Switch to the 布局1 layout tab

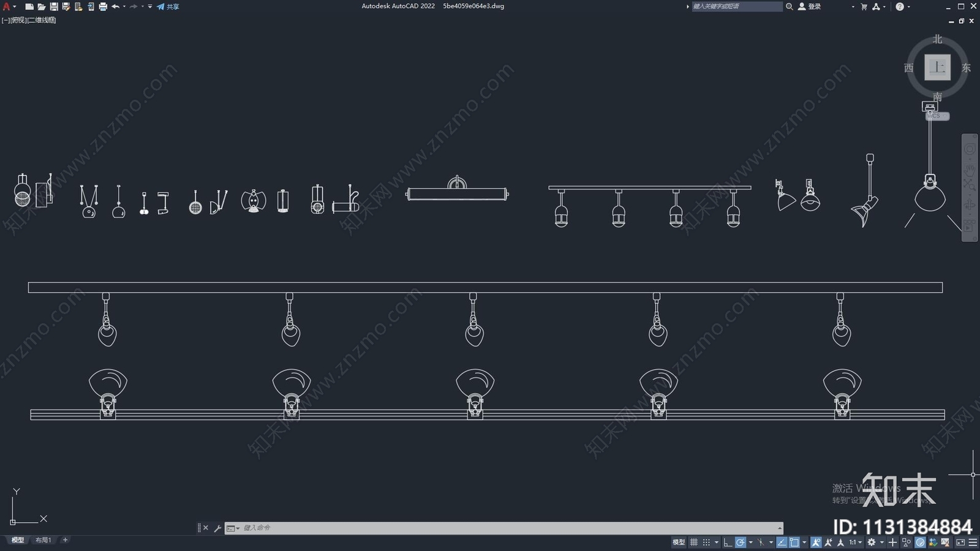(43, 540)
